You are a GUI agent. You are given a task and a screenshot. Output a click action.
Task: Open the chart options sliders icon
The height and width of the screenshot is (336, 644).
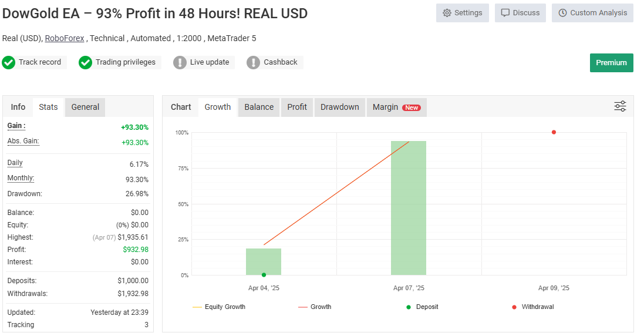(x=620, y=106)
